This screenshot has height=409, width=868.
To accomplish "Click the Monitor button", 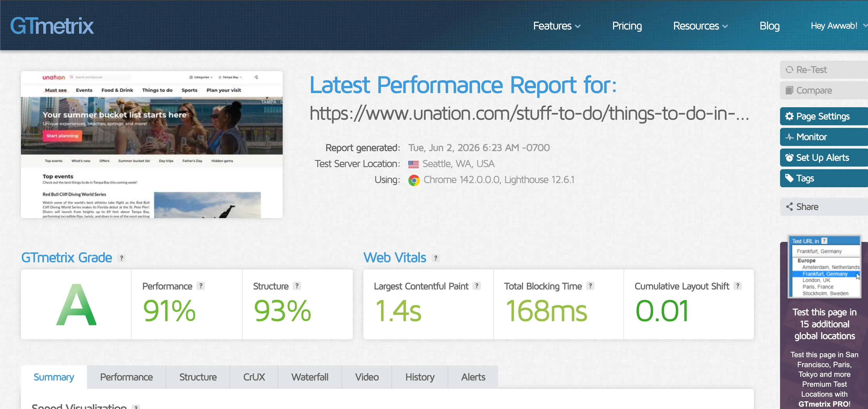I will [824, 137].
